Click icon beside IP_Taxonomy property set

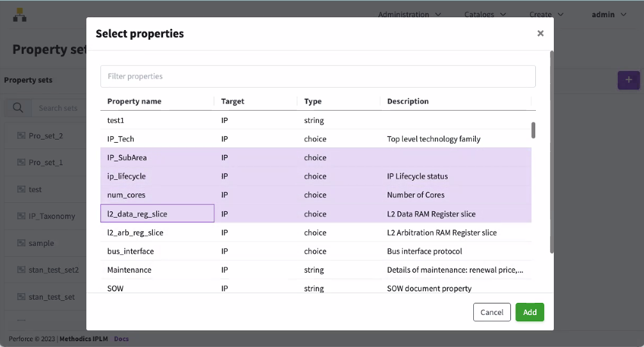[x=20, y=216]
